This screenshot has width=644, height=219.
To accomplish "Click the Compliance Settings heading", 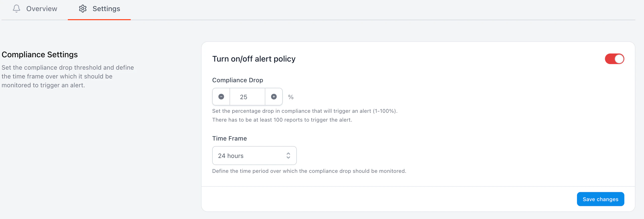I will (40, 54).
